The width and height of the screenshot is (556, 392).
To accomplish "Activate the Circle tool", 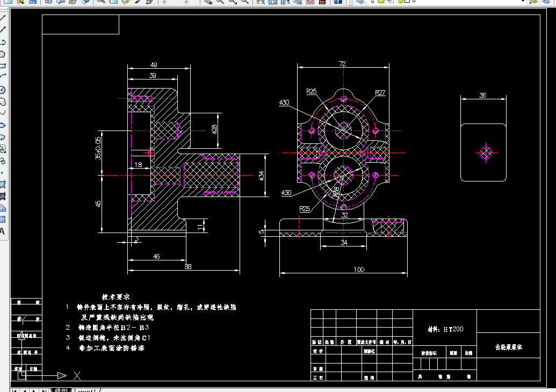I will coord(3,90).
